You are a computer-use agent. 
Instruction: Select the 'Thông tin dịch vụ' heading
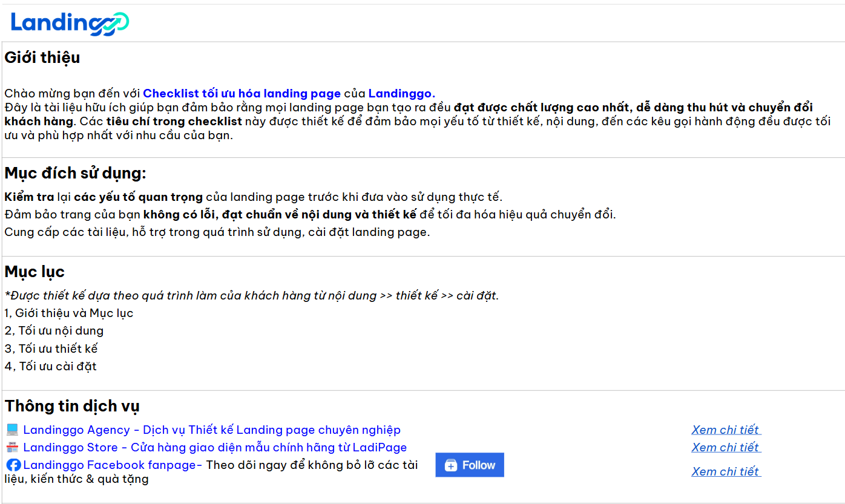pos(72,405)
